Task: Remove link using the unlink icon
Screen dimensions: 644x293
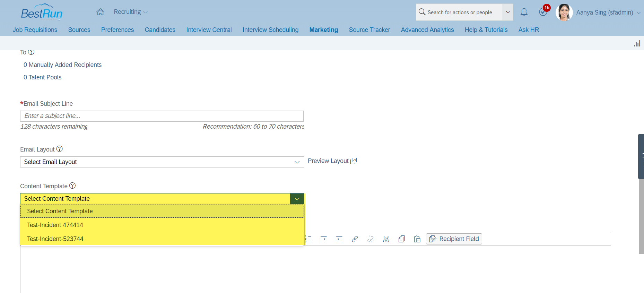Action: 371,239
